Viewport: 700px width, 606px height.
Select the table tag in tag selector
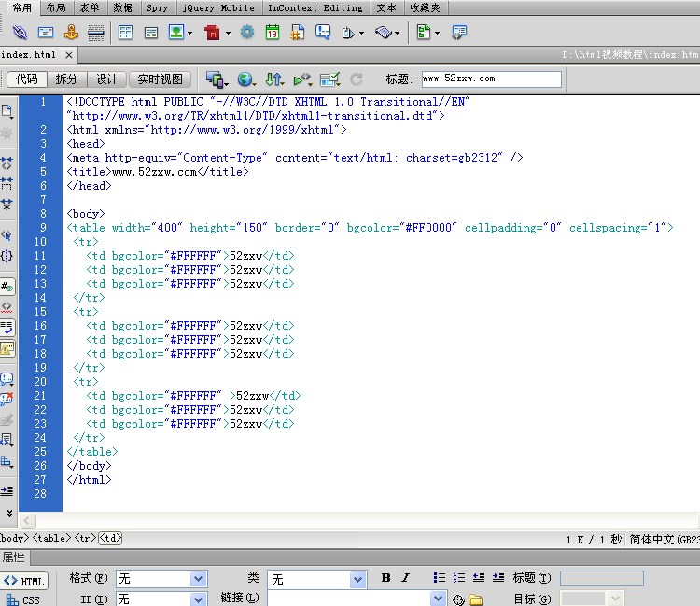point(50,538)
